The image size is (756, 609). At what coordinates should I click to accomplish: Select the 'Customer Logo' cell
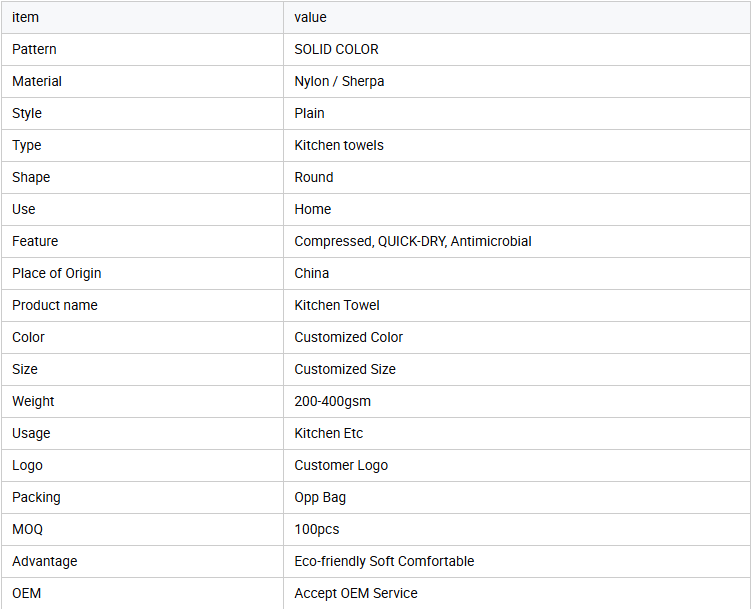coord(341,465)
